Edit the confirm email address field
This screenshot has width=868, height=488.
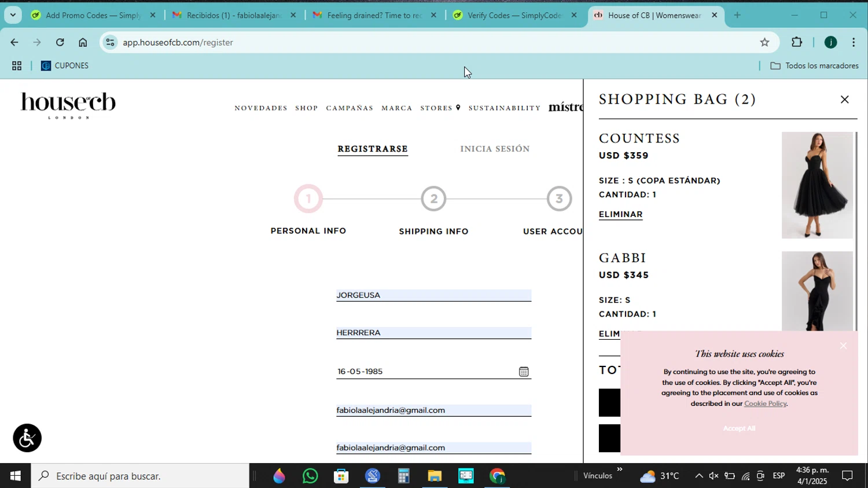coord(433,448)
